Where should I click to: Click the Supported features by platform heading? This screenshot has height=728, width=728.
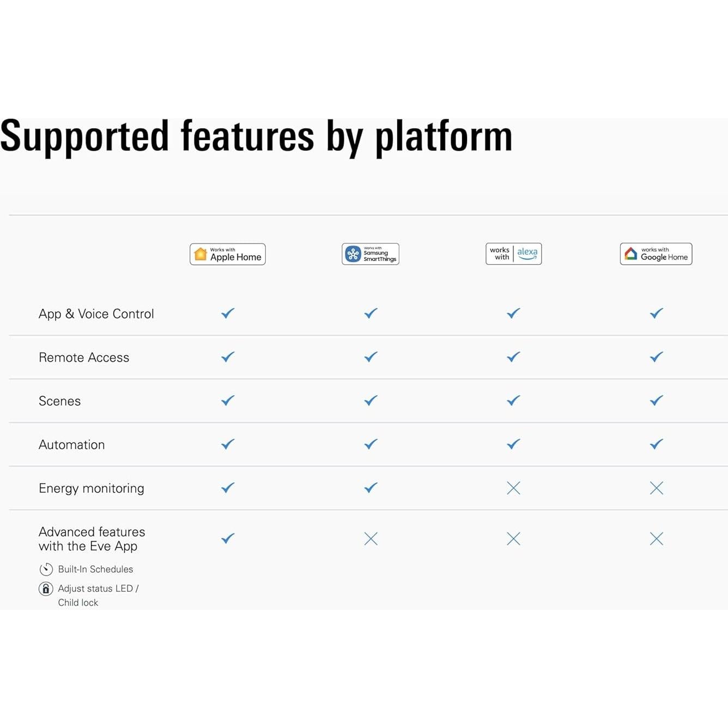click(x=256, y=136)
